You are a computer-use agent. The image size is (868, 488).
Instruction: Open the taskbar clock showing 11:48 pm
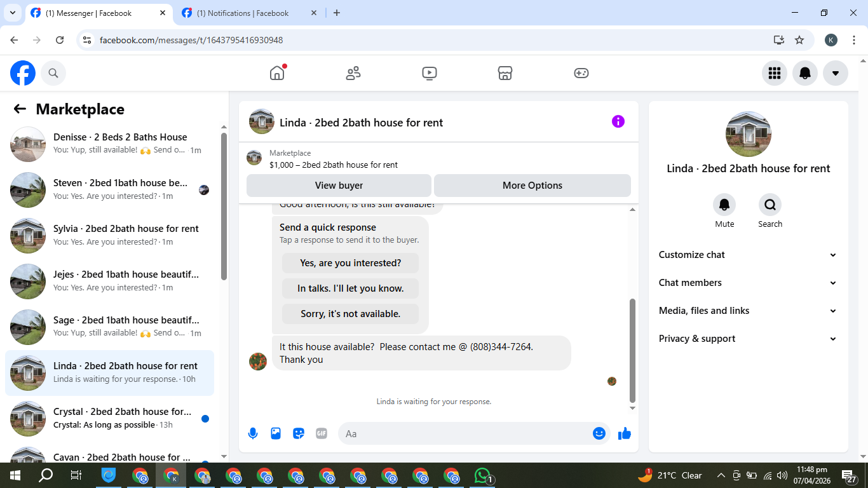(x=812, y=475)
